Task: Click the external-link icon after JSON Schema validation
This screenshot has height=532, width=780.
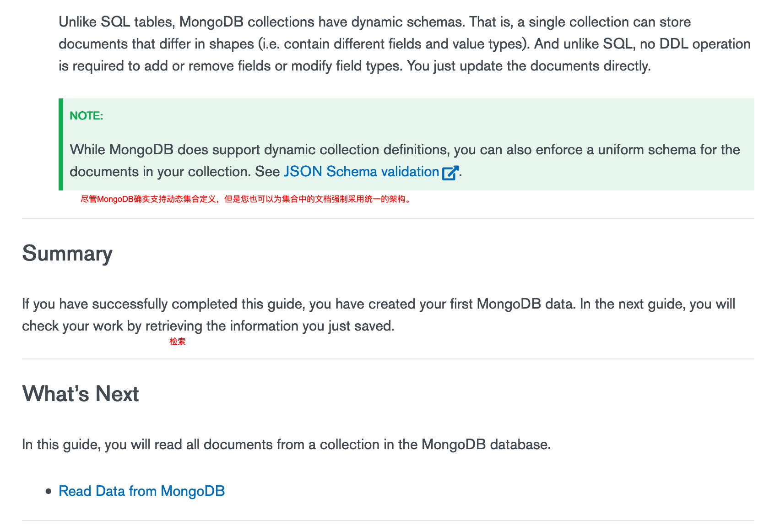Action: click(450, 173)
